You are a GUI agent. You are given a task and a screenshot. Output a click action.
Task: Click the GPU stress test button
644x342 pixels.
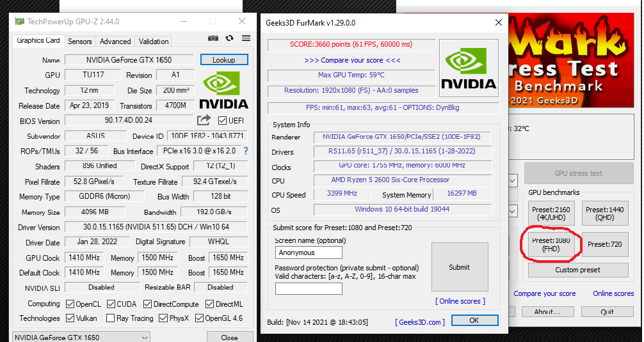point(578,173)
